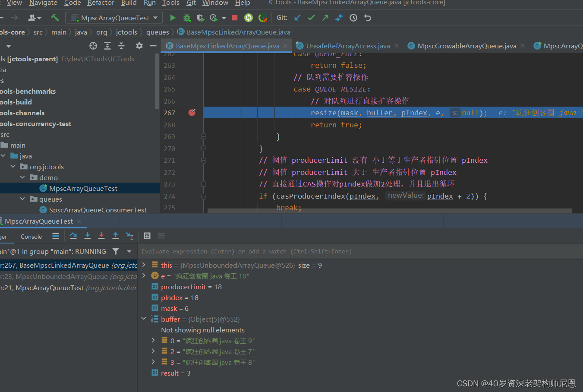This screenshot has height=392, width=583.
Task: Switch to MpscGrowableArrayQueue.java tab
Action: coord(467,46)
